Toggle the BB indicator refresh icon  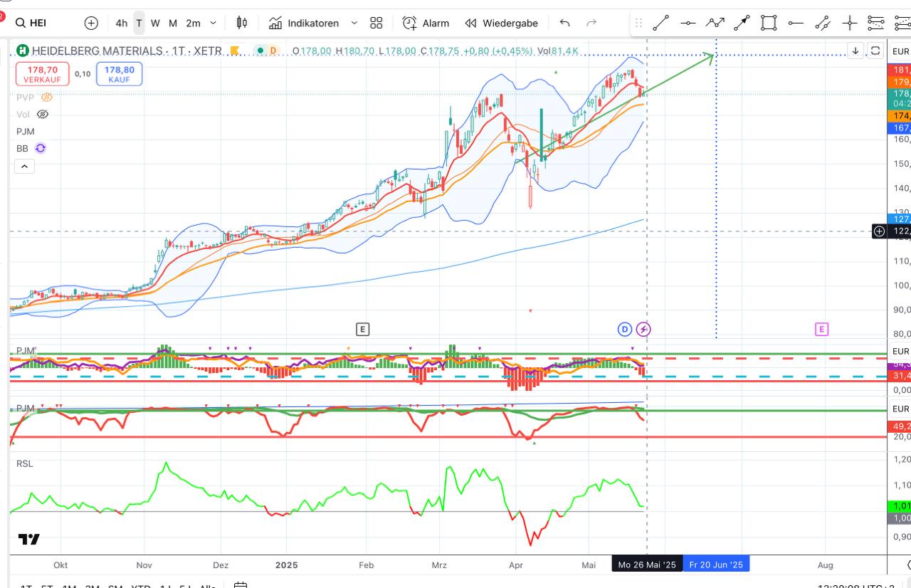coord(41,148)
